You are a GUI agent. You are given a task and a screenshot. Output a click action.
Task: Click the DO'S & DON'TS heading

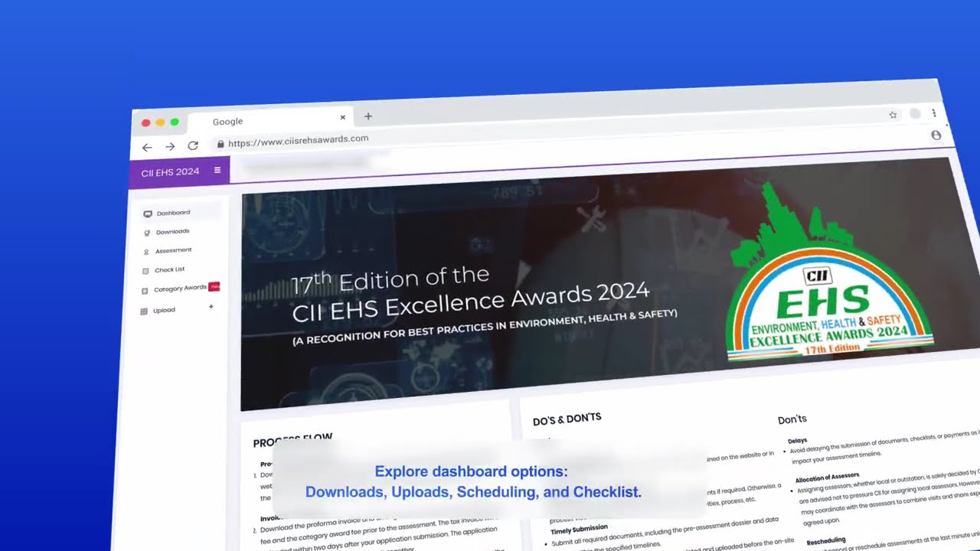(567, 419)
